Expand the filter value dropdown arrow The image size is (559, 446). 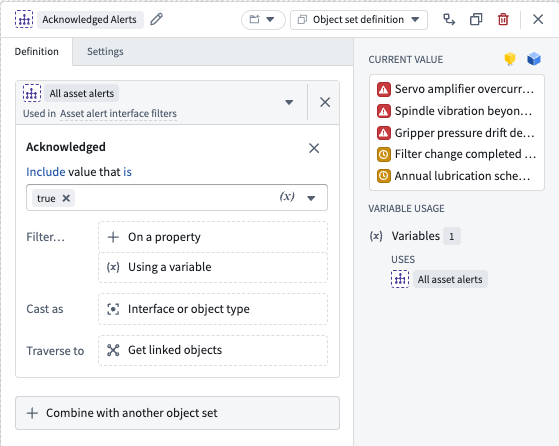pyautogui.click(x=311, y=198)
